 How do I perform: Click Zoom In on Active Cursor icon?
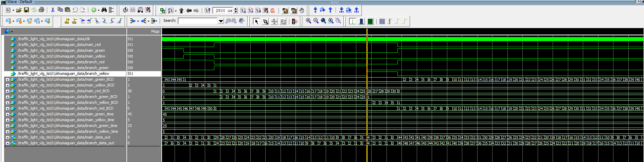pyautogui.click(x=331, y=21)
